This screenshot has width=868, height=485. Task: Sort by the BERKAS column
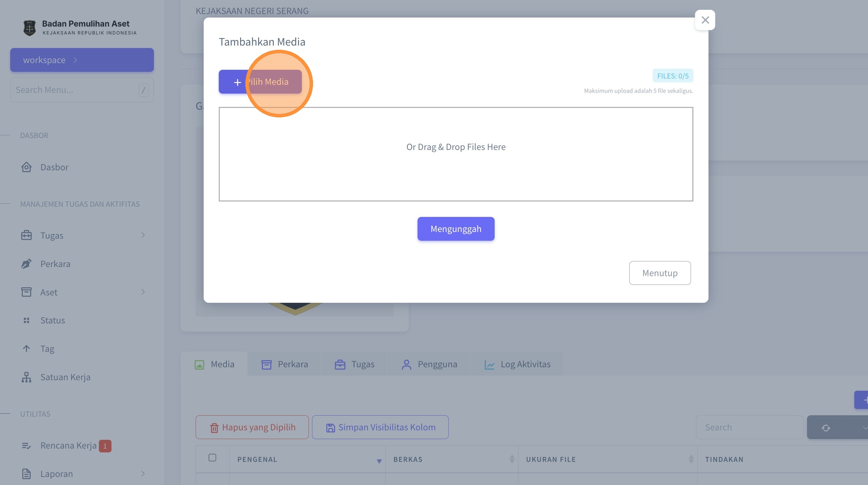452,459
